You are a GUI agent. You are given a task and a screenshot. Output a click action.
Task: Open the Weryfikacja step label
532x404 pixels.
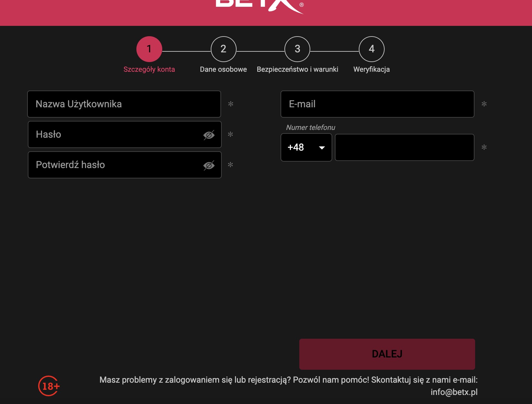tap(371, 69)
